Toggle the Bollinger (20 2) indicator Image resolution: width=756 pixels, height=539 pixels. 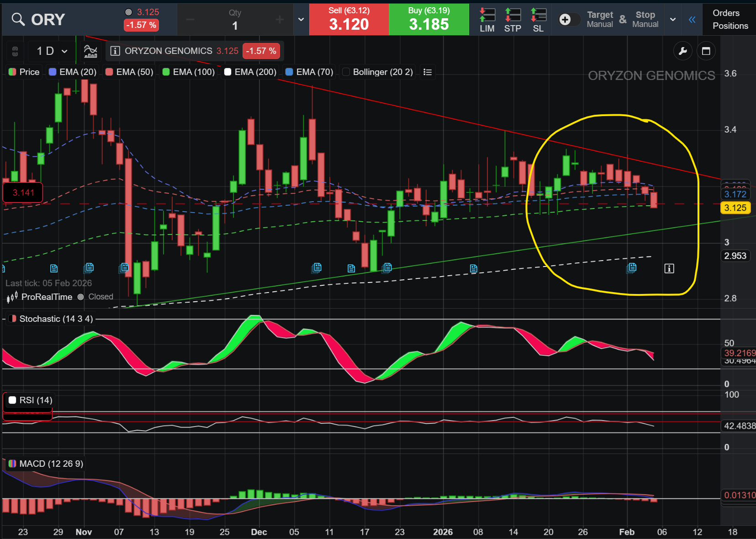[378, 72]
